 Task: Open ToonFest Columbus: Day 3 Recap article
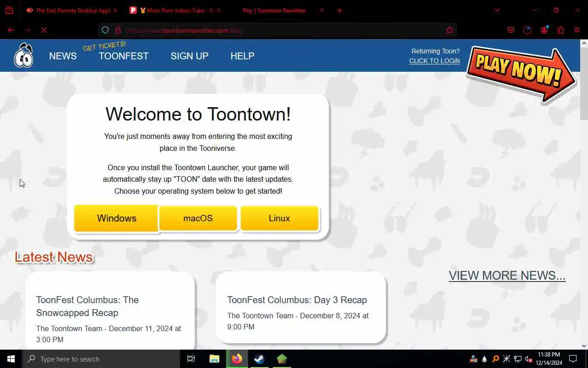coord(297,300)
